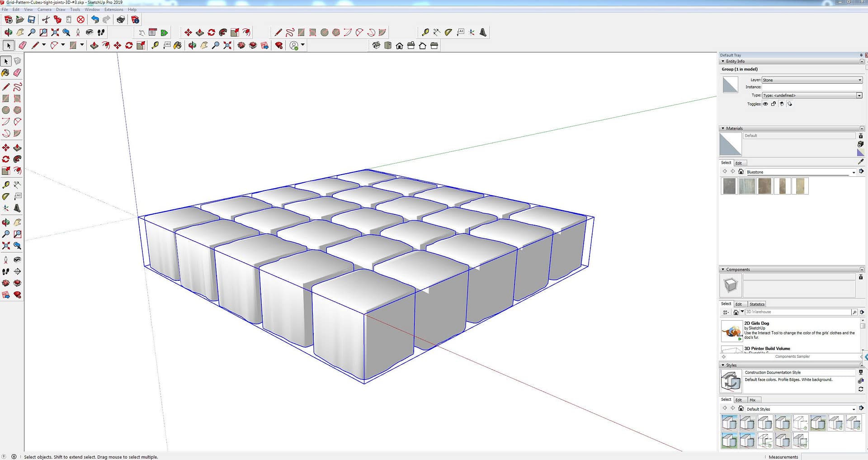Select the Paint Bucket tool in left toolbar
Screen dimensions: 868x460
[x=5, y=72]
